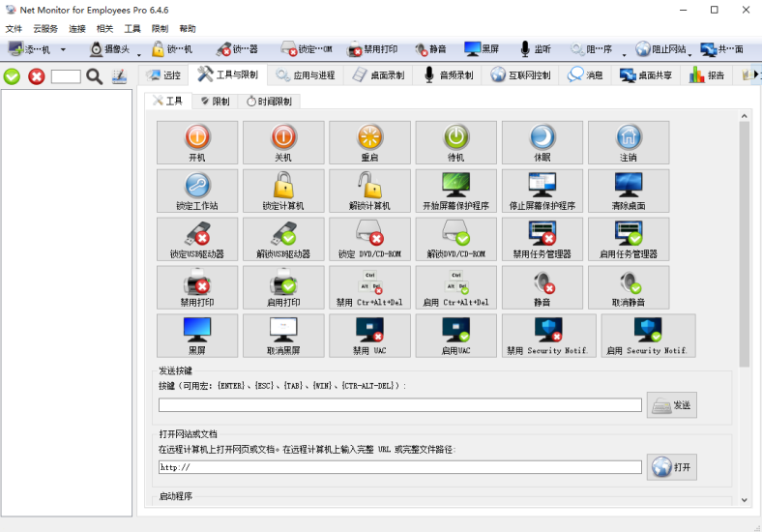
Task: Click the computer filter search field
Action: coord(66,76)
